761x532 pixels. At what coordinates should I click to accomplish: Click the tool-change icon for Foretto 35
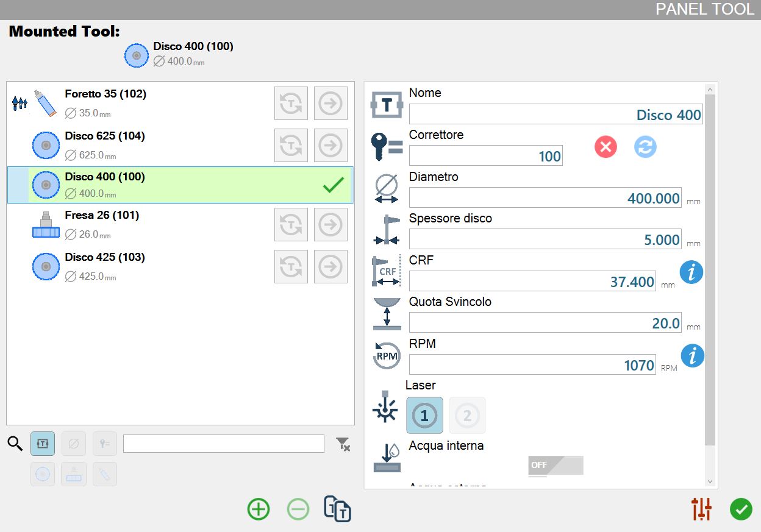291,103
